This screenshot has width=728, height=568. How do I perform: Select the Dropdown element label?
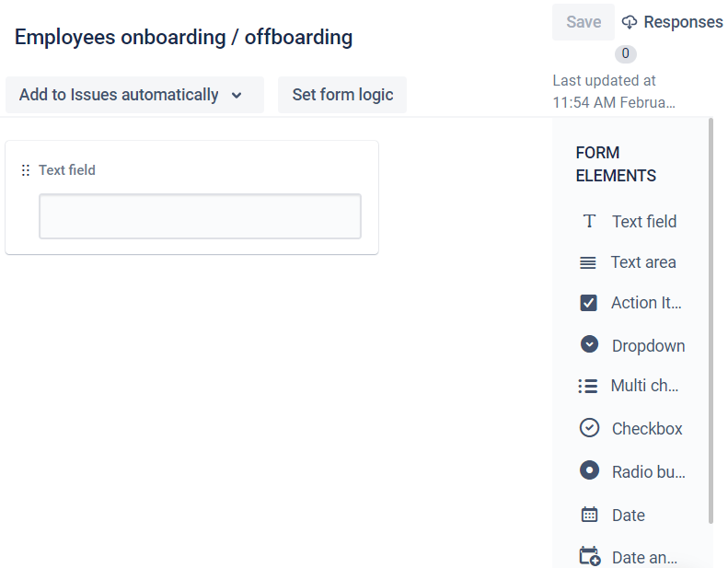[x=648, y=346]
